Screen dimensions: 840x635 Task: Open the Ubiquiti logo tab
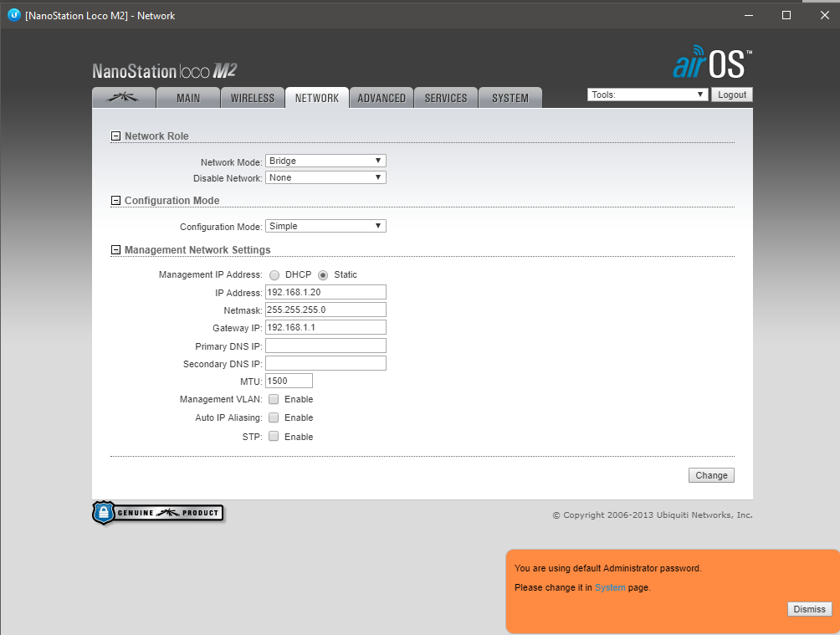(x=123, y=98)
